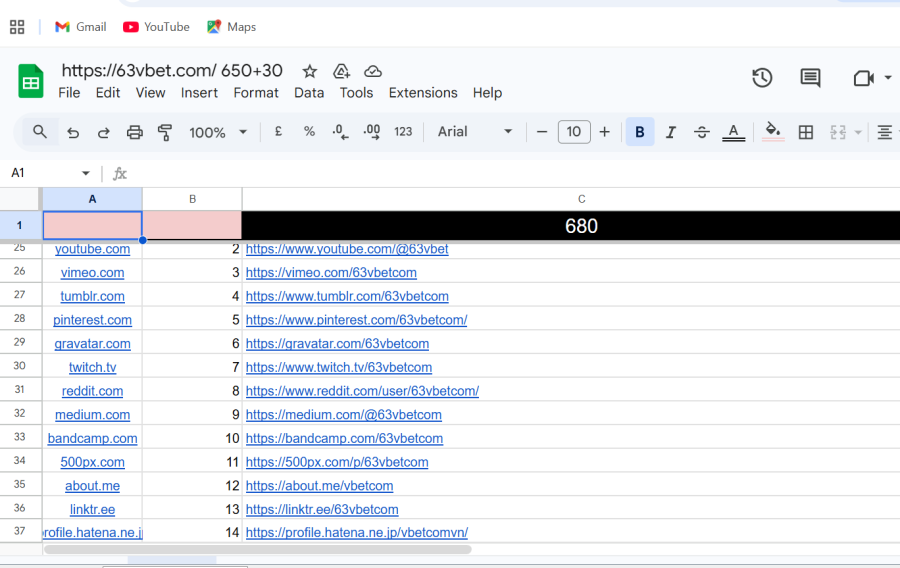Image resolution: width=900 pixels, height=568 pixels.
Task: Open the apps grid in bookmarks bar
Action: (17, 27)
